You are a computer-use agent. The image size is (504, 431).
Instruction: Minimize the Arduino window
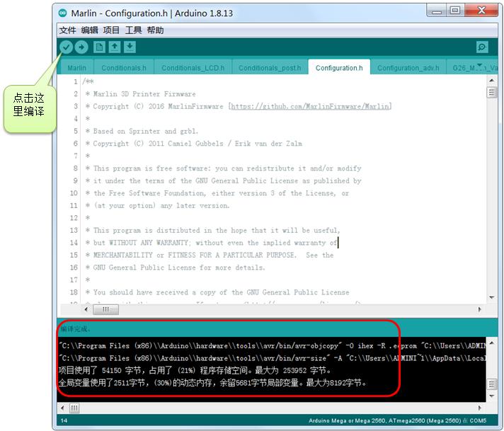pyautogui.click(x=437, y=11)
